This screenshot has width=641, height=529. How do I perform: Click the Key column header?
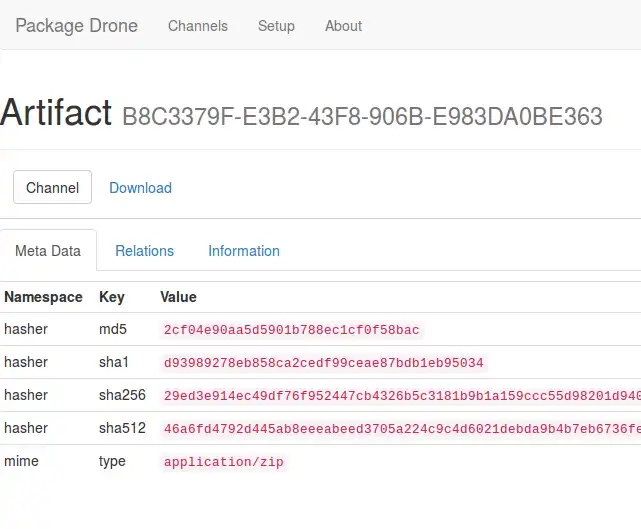click(x=112, y=297)
